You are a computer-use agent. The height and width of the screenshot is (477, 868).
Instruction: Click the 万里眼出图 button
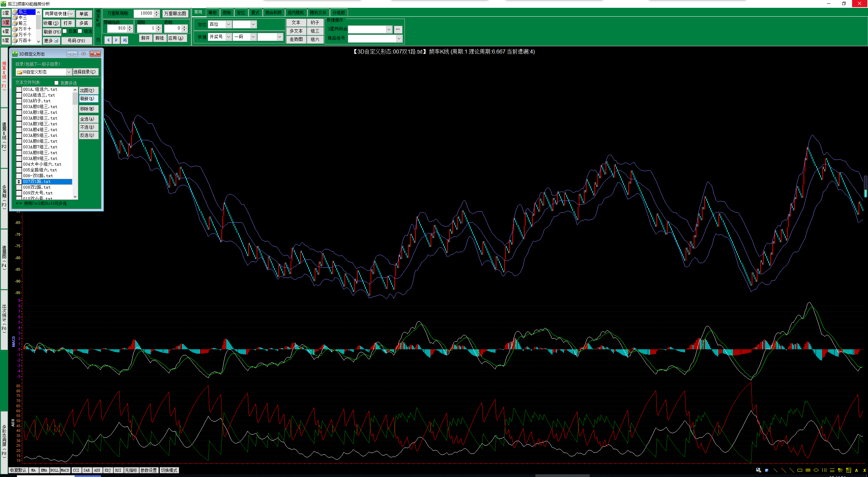pyautogui.click(x=175, y=14)
